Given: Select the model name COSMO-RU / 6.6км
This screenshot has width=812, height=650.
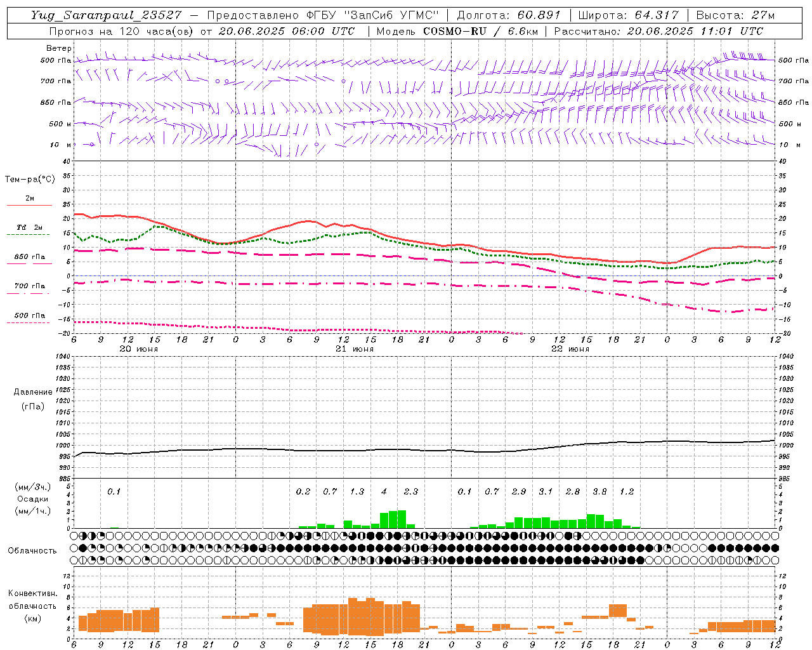Looking at the screenshot, I should [481, 31].
